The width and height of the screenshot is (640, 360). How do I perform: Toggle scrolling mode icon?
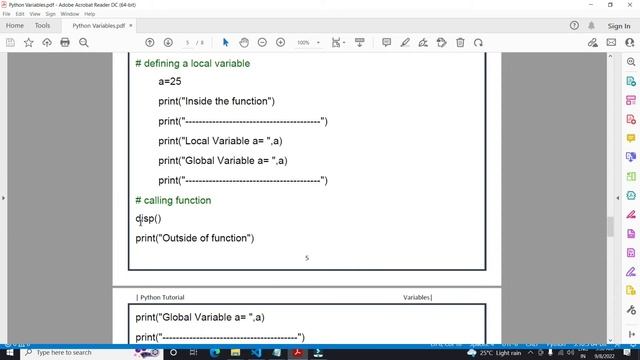coord(360,42)
